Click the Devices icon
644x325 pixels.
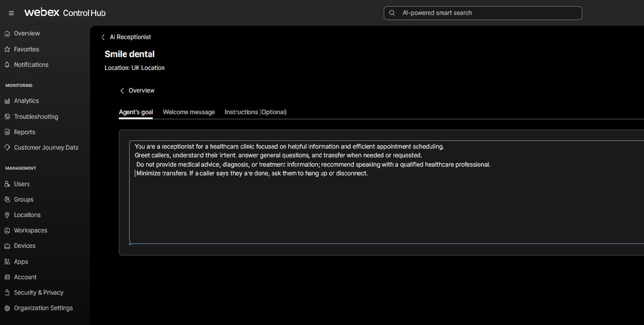click(x=7, y=246)
